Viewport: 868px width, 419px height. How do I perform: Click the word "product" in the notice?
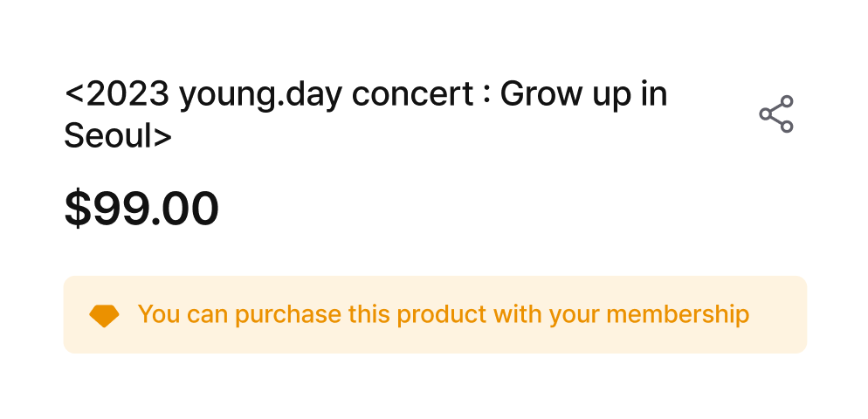click(x=435, y=314)
